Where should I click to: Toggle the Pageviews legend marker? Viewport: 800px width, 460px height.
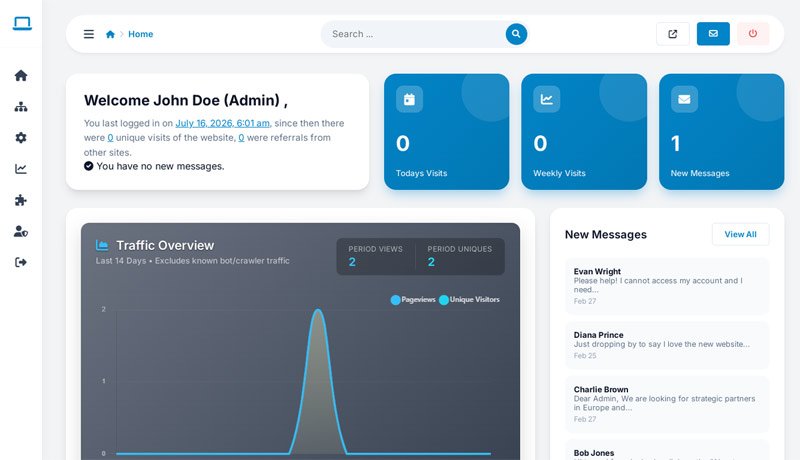tap(395, 300)
